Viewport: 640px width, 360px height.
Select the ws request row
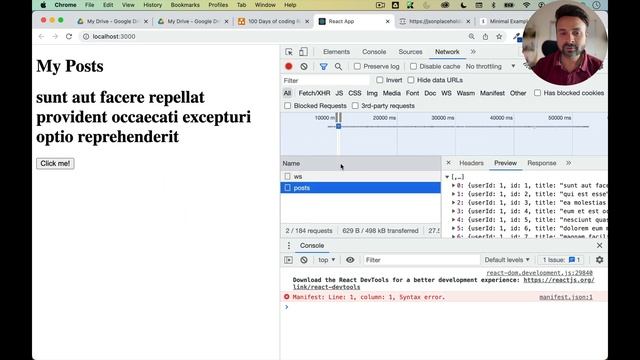pyautogui.click(x=360, y=176)
